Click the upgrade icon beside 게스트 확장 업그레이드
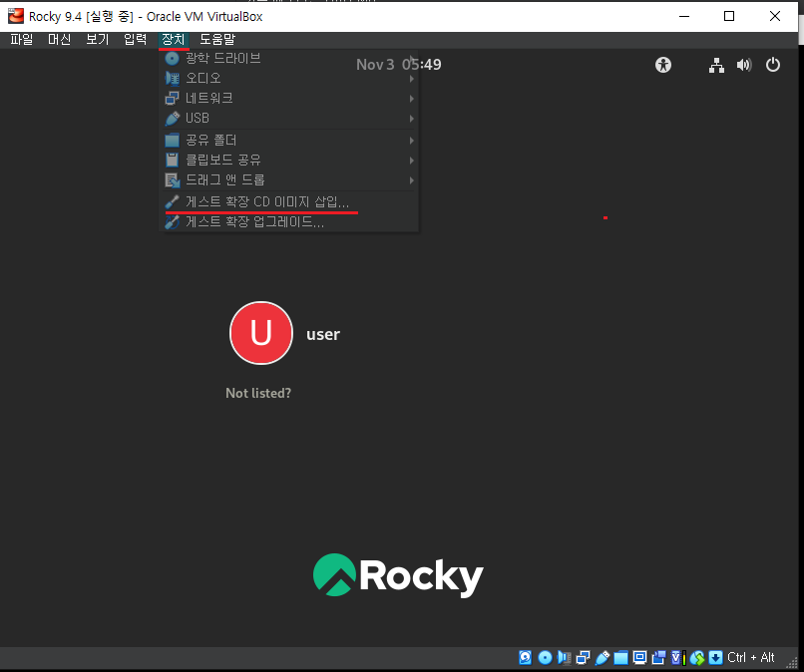 point(173,222)
